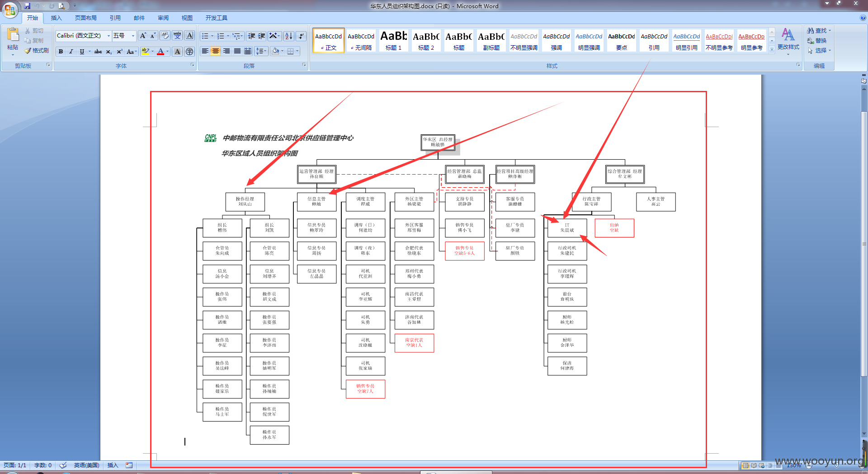Click the macro recording status icon

tap(129, 465)
